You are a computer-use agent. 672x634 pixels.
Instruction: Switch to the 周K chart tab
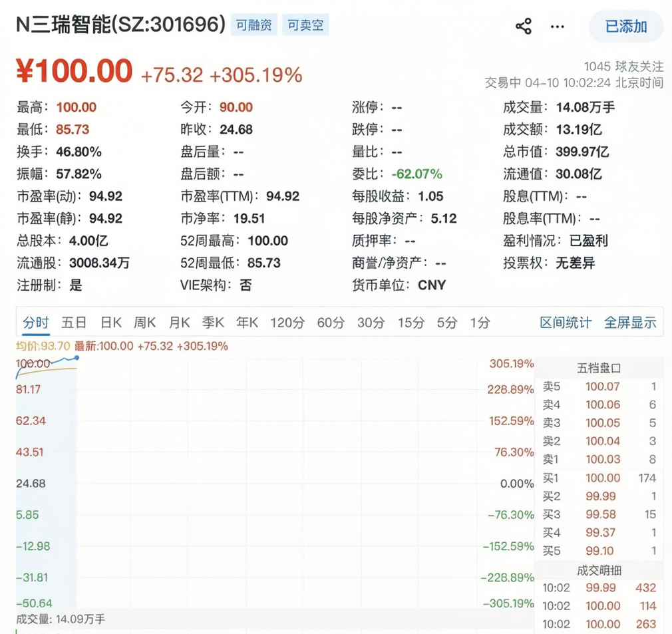click(x=146, y=322)
